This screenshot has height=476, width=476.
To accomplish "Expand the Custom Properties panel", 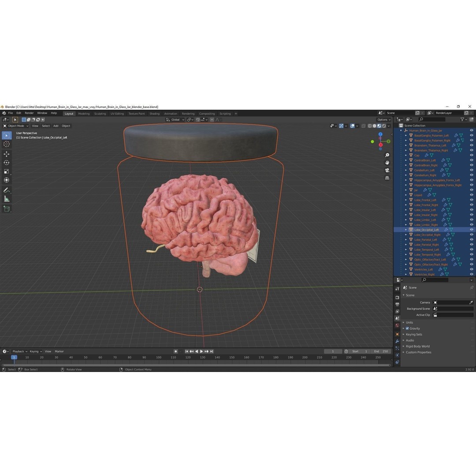I will [418, 353].
